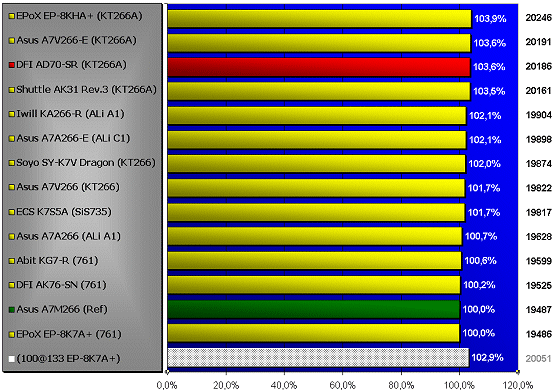Click the score 19487
The image size is (555, 392).
[539, 310]
